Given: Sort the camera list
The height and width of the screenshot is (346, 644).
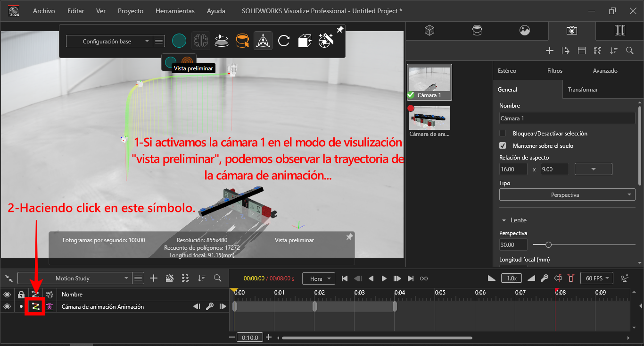Looking at the screenshot, I should pos(614,51).
